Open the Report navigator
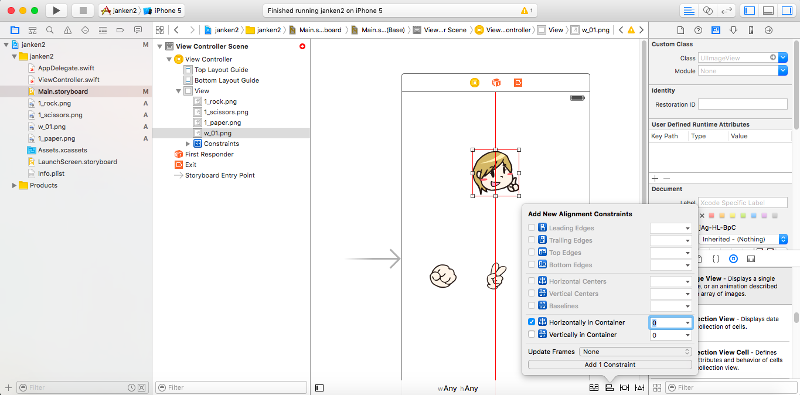Screen dimensions: 800x395 pos(138,30)
